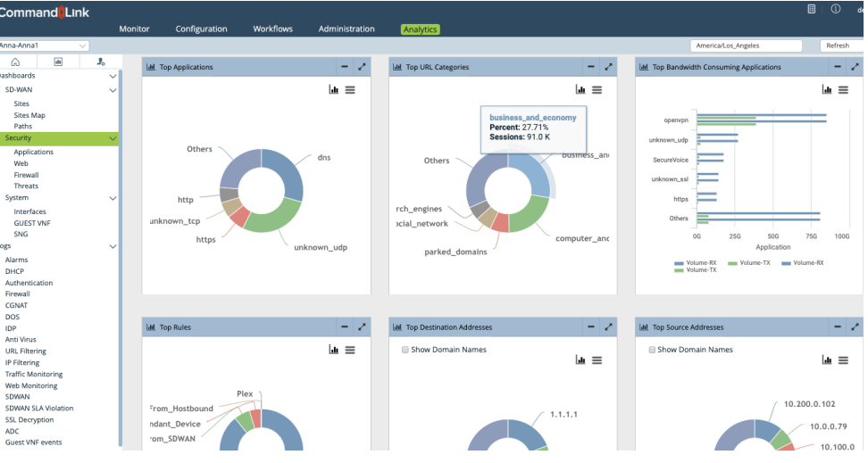
Task: Click the Refresh button
Action: pos(841,45)
